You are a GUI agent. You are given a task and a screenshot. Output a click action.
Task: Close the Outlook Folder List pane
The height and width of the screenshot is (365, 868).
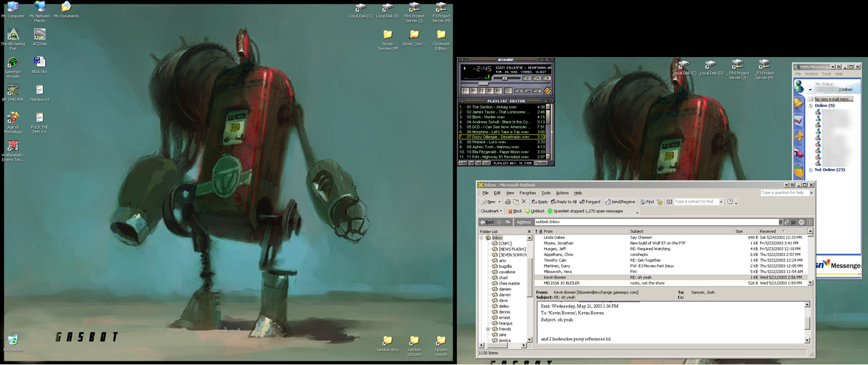tap(529, 231)
